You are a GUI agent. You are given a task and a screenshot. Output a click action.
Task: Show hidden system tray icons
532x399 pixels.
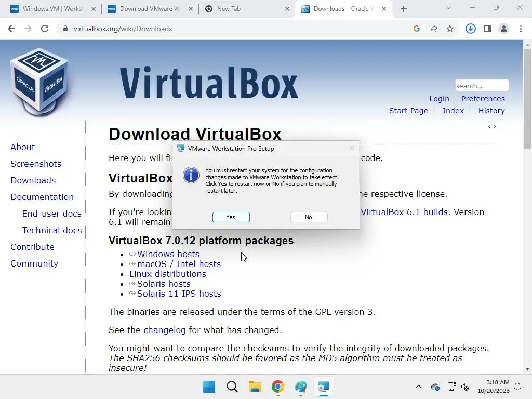click(x=419, y=387)
